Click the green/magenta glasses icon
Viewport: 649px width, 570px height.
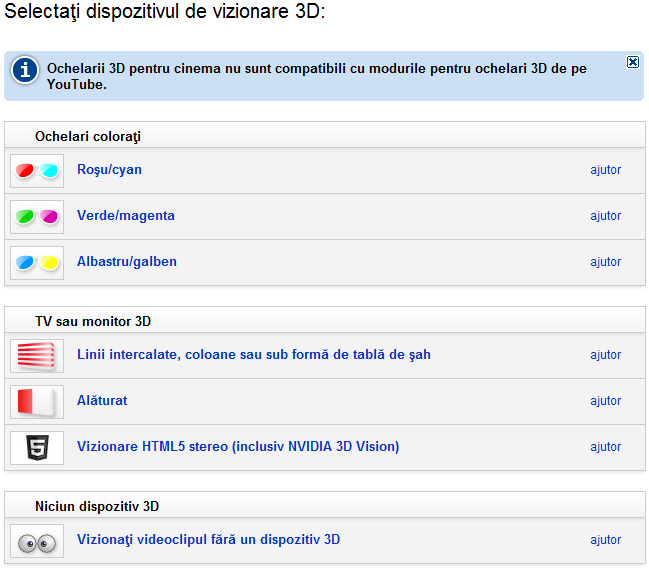(x=37, y=216)
